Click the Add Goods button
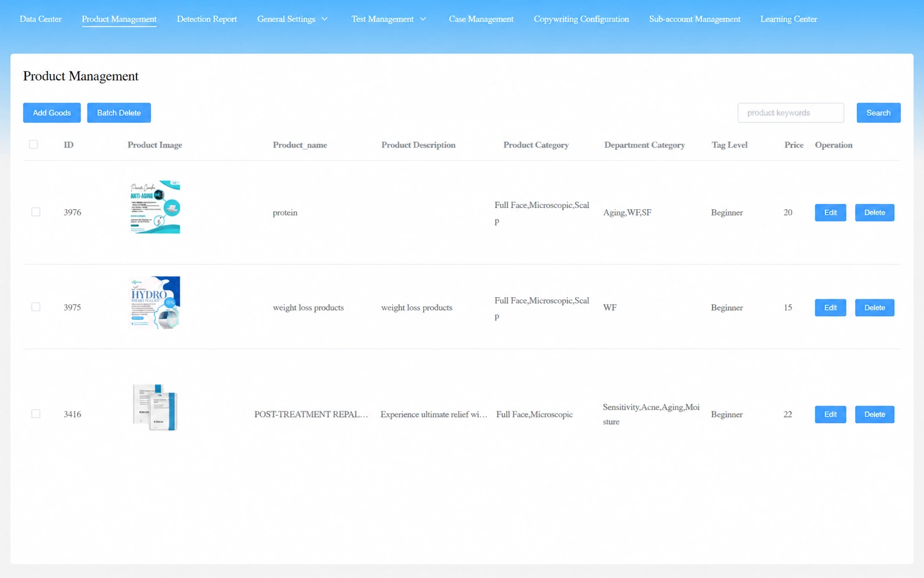Screen dimensions: 924x578 [52, 113]
